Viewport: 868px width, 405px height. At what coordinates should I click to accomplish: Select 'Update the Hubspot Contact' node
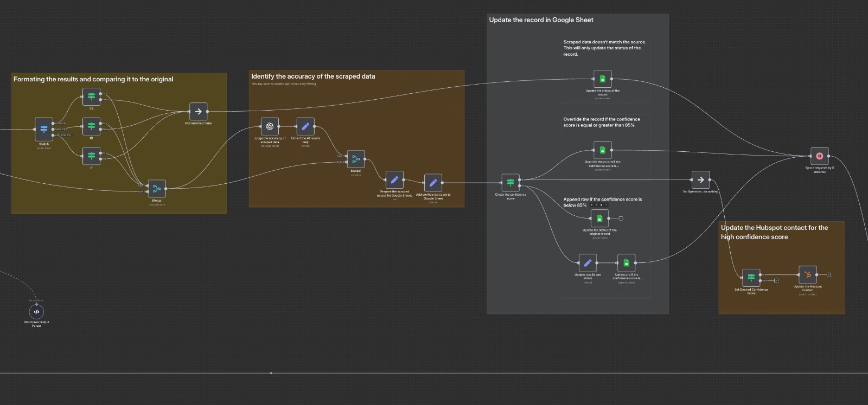pos(807,275)
